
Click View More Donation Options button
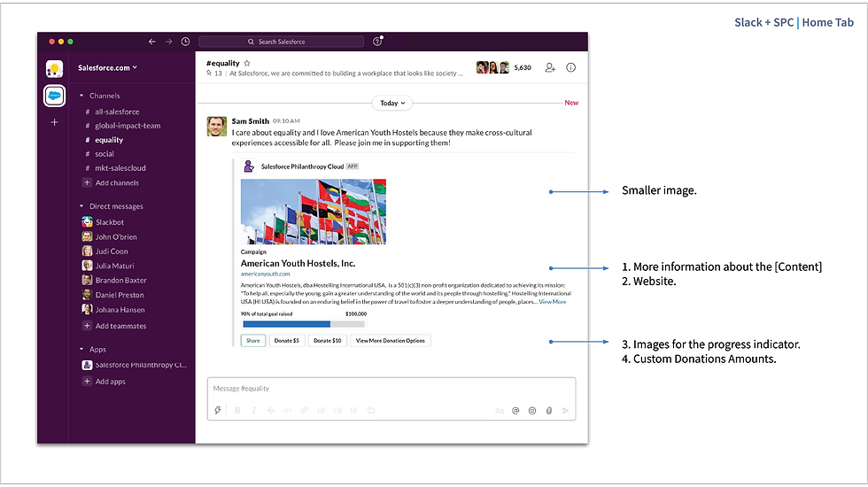pyautogui.click(x=391, y=341)
